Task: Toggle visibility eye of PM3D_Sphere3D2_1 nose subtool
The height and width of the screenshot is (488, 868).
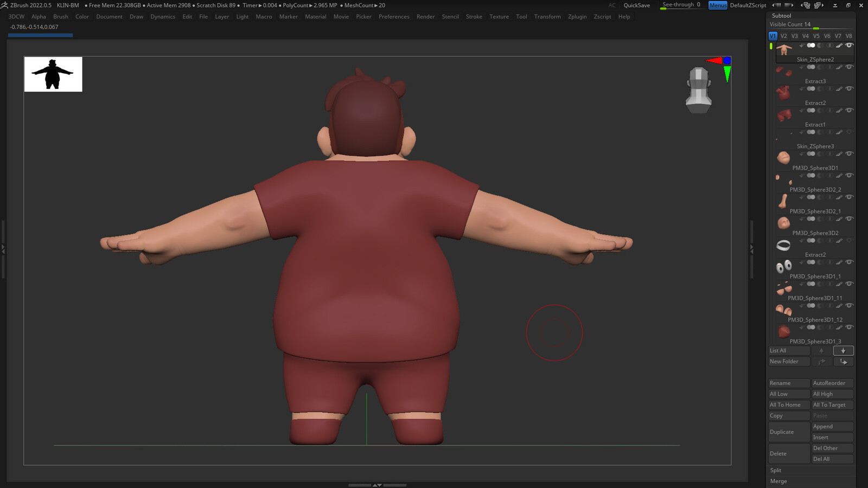Action: pyautogui.click(x=849, y=197)
